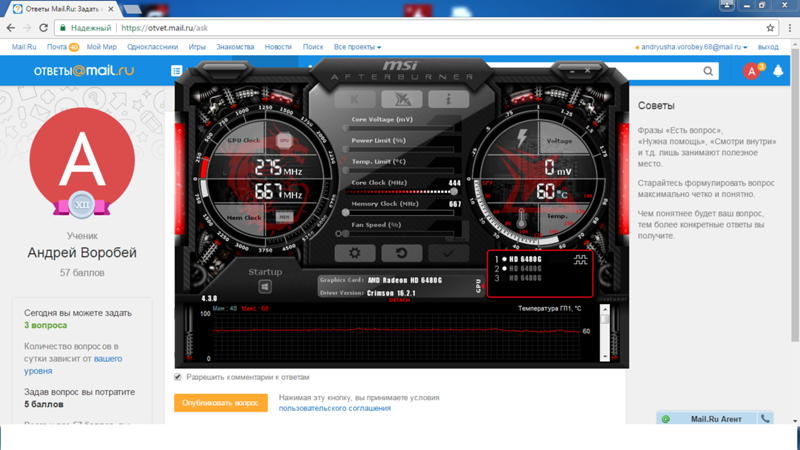Open Afterburner settings gear button
800x450 pixels.
pos(355,253)
